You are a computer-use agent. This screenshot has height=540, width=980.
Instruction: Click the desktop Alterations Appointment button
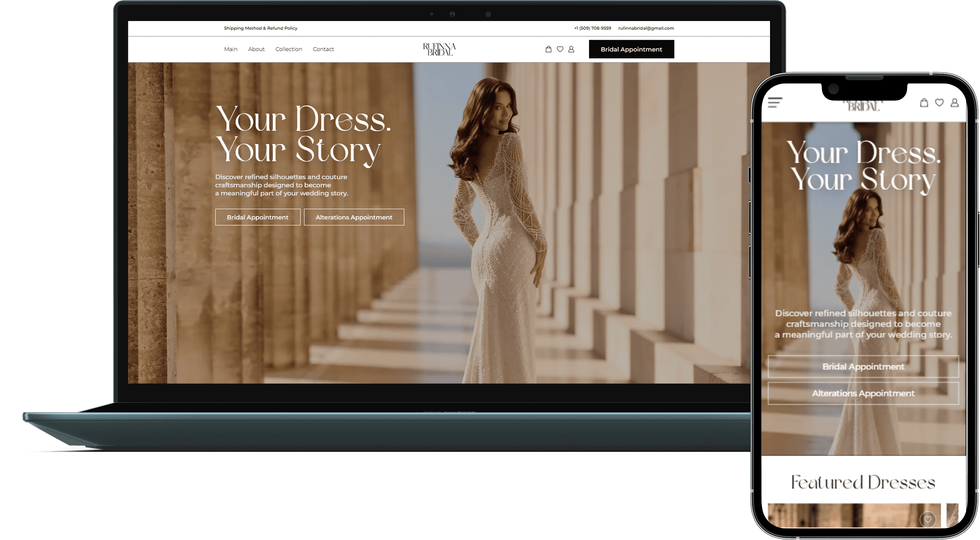pos(354,217)
